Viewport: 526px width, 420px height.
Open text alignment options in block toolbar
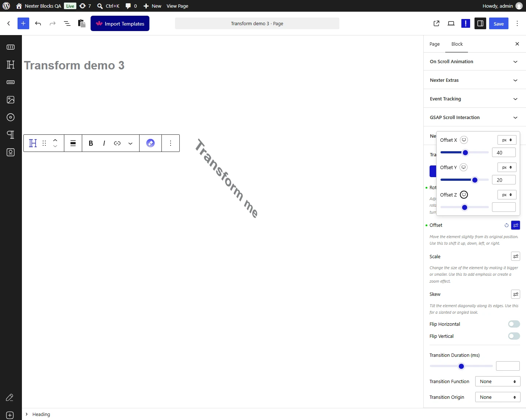(x=73, y=143)
